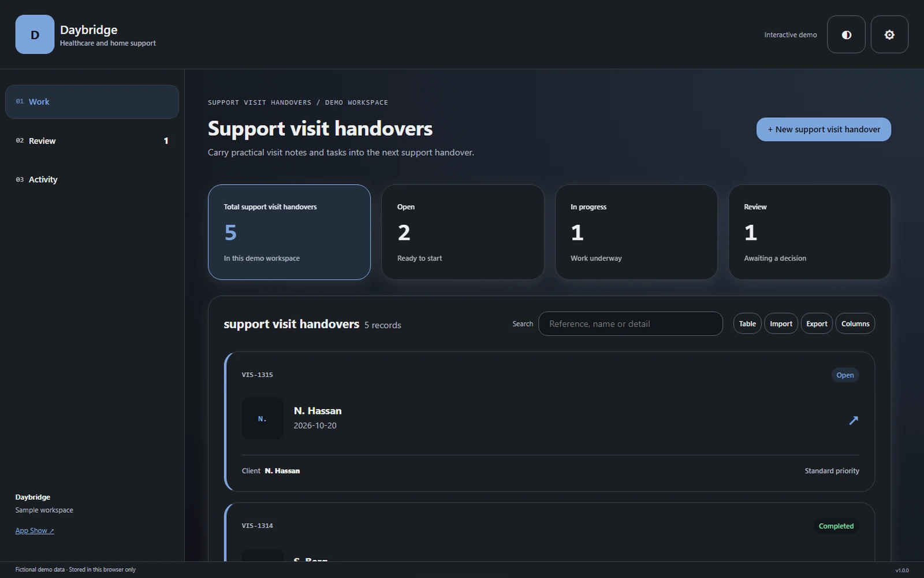Click the Standard priority label
Screen dimensions: 924x578
[832, 470]
